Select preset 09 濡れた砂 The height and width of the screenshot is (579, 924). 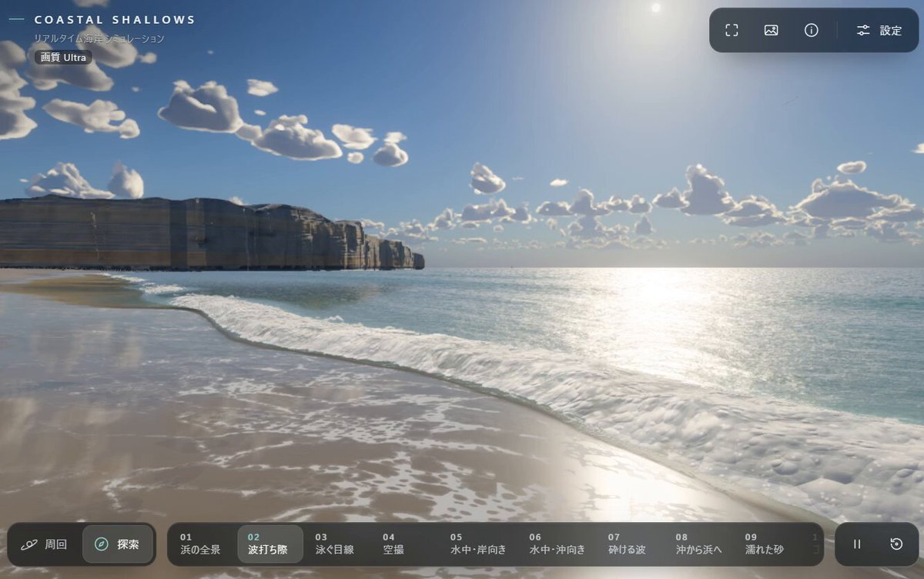point(764,544)
